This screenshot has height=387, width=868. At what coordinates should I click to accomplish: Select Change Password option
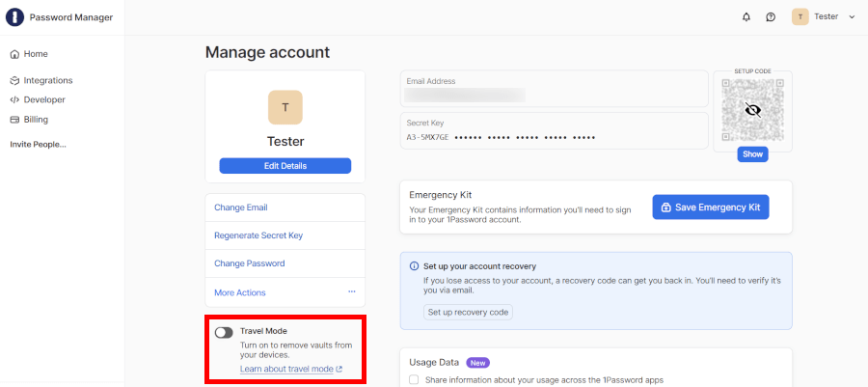point(285,263)
